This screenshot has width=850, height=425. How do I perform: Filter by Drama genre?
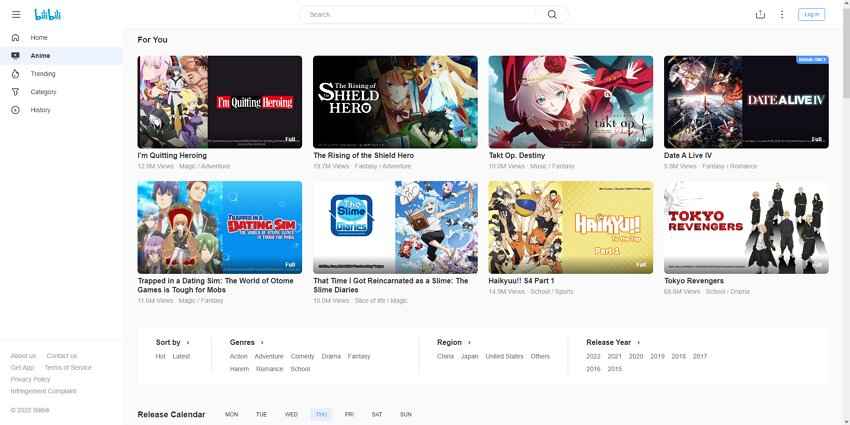click(x=331, y=356)
